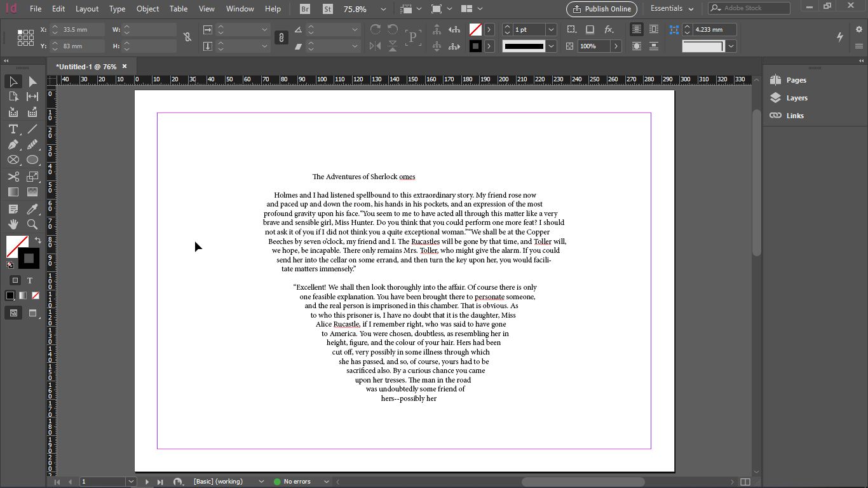
Task: Select the Content Collector tool
Action: [x=13, y=112]
